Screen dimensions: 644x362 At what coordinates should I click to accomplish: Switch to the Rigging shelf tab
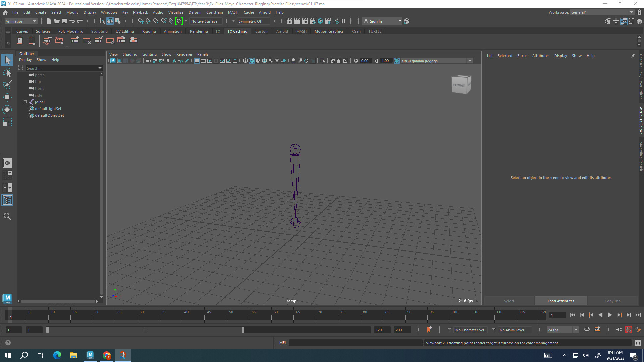tap(149, 31)
